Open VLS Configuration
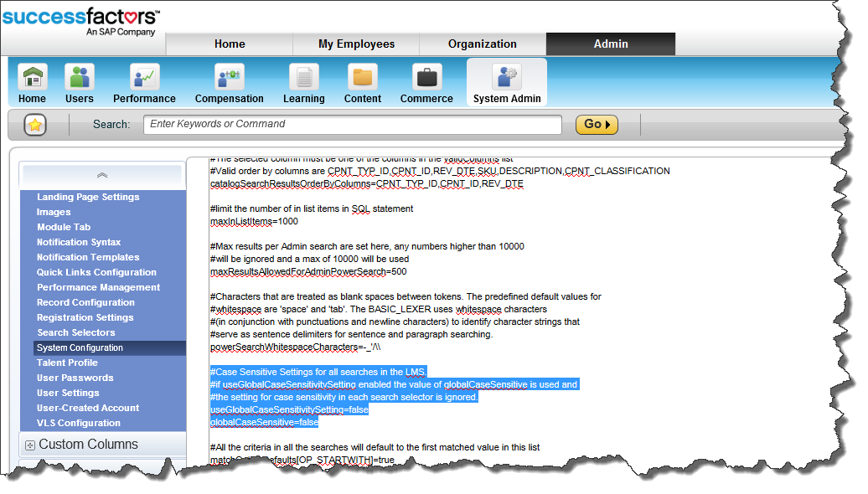Image resolution: width=868 pixels, height=494 pixels. (x=79, y=423)
